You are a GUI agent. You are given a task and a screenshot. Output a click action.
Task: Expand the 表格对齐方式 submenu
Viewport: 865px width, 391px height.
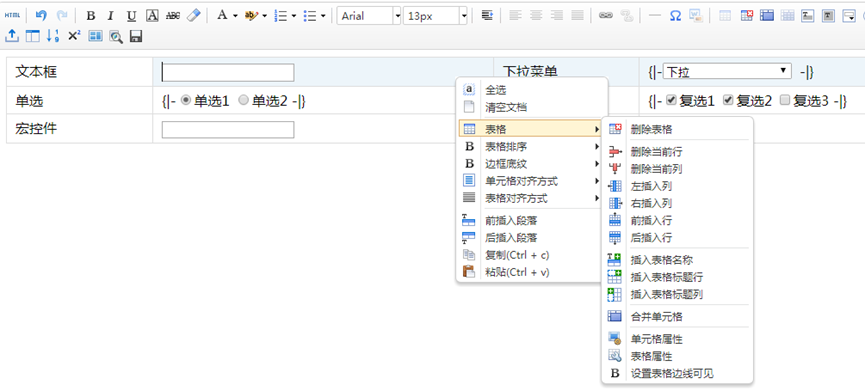click(x=530, y=198)
